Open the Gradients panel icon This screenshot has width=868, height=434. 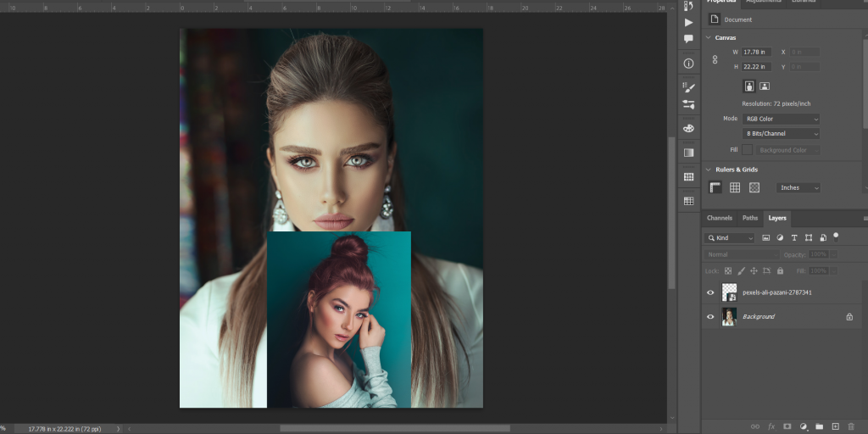(x=688, y=153)
